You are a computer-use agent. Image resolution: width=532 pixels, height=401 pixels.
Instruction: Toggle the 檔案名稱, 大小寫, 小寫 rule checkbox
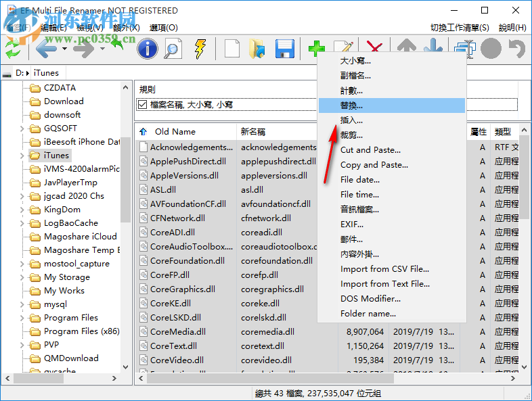tap(143, 105)
